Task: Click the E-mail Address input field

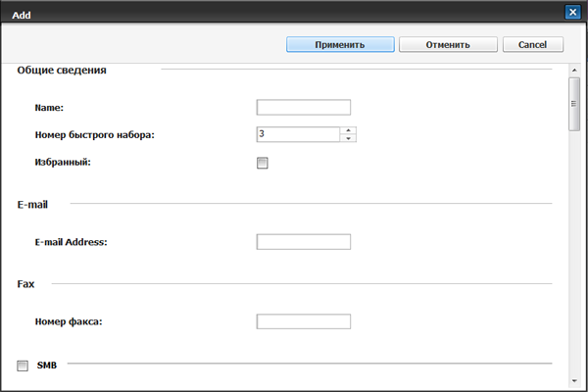Action: pyautogui.click(x=303, y=242)
